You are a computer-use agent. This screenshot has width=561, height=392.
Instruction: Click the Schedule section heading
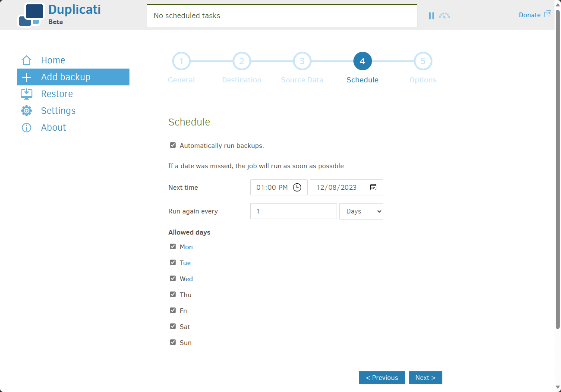tap(189, 122)
